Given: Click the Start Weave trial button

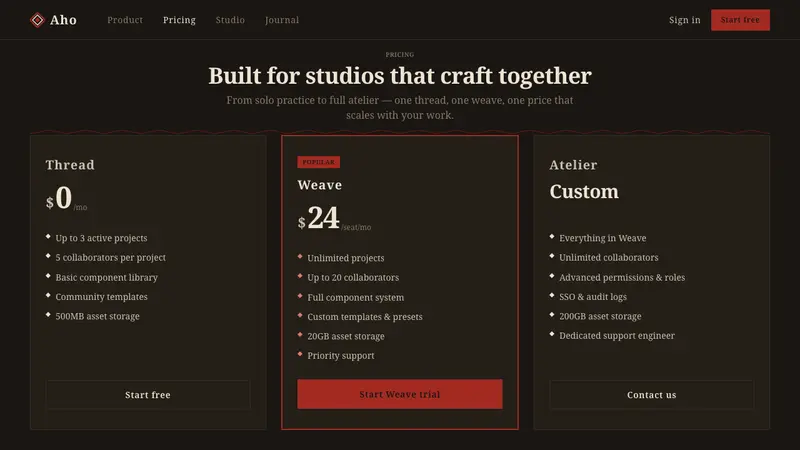Looking at the screenshot, I should 399,394.
